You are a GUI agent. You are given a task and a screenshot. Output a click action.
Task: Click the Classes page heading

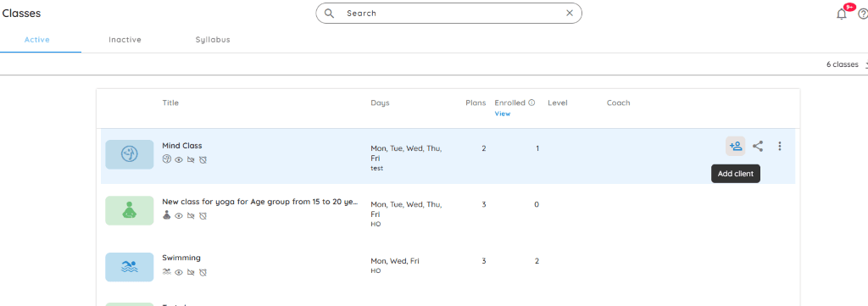tap(21, 14)
